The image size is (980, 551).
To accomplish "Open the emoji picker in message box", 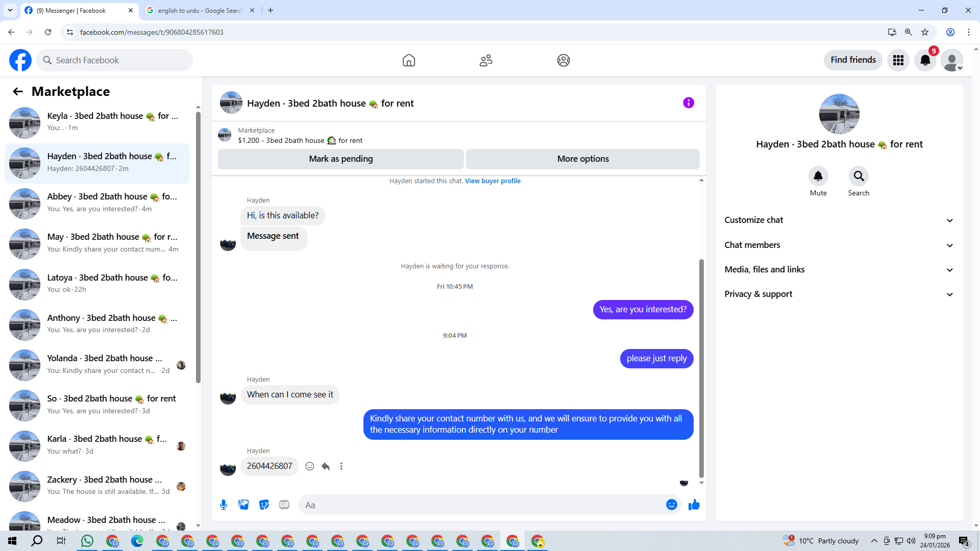I will 672,505.
